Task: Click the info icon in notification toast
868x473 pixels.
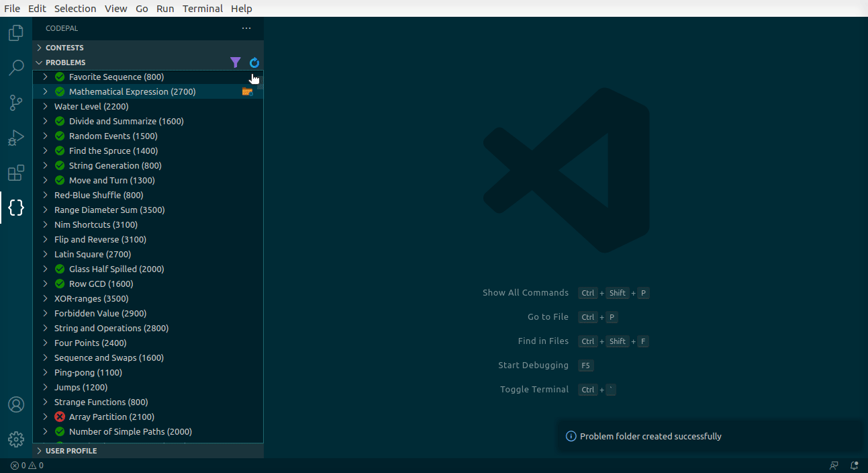Action: click(571, 436)
